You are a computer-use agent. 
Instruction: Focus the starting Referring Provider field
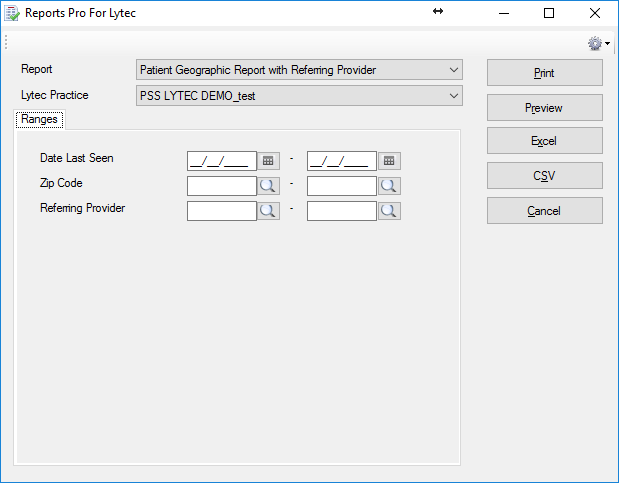coord(222,211)
